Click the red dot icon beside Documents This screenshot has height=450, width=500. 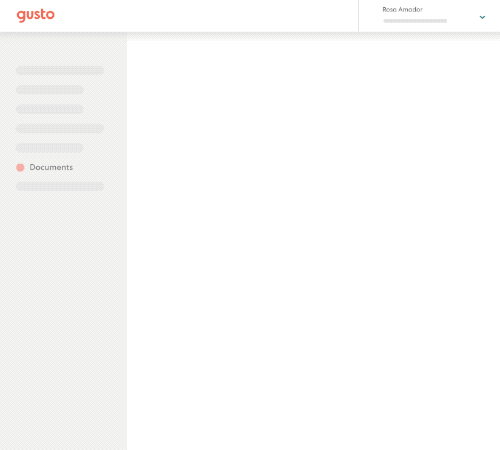(20, 167)
